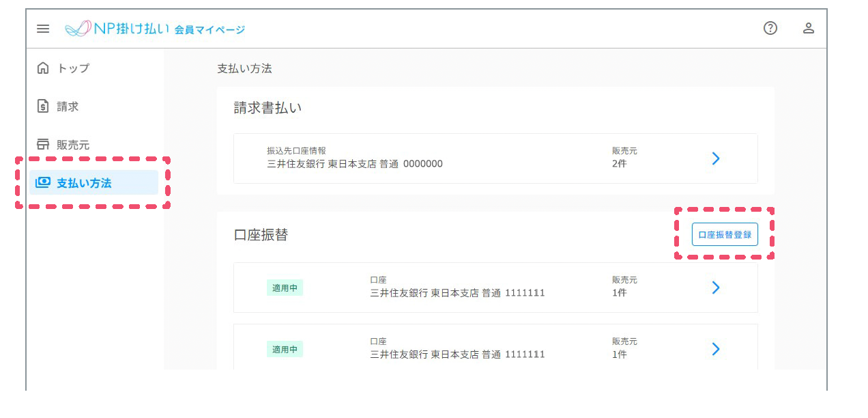Select the 請求 menu item
The image size is (868, 418).
click(x=68, y=107)
